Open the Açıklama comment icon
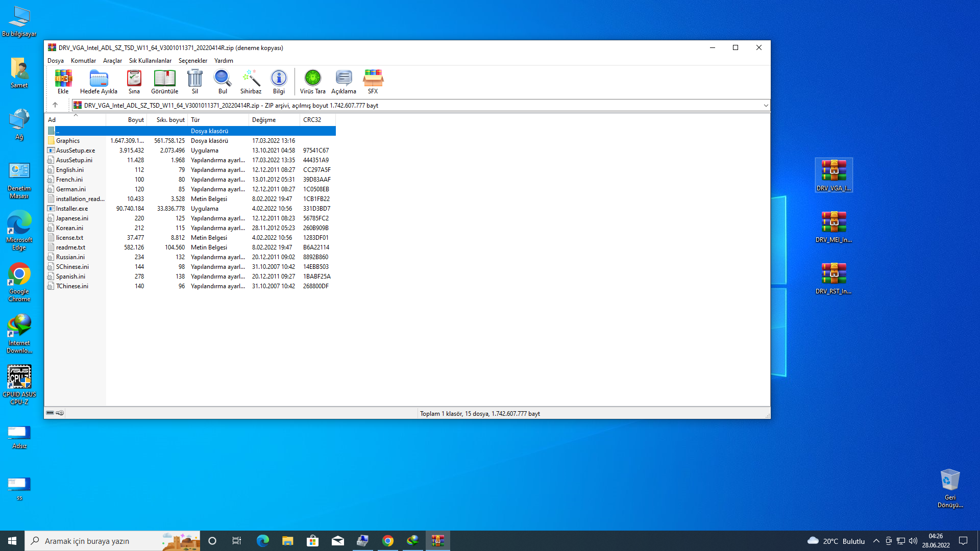The image size is (980, 551). click(344, 82)
